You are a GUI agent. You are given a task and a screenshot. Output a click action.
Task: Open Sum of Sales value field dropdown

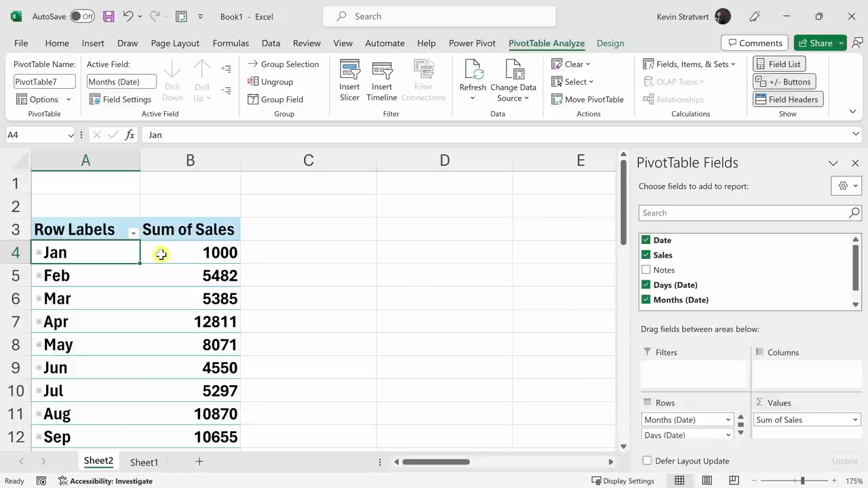855,420
